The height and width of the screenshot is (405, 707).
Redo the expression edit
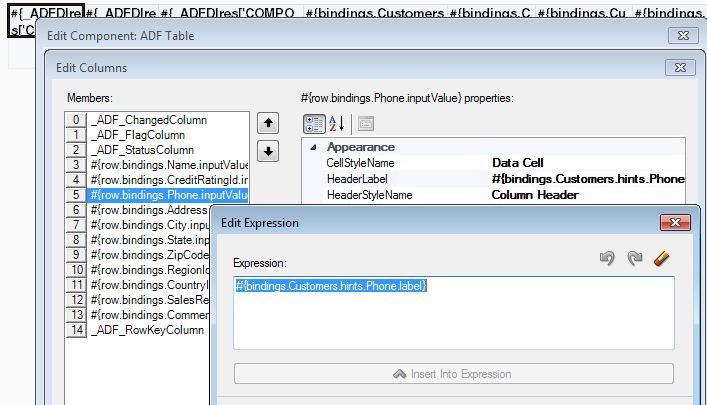pos(635,258)
